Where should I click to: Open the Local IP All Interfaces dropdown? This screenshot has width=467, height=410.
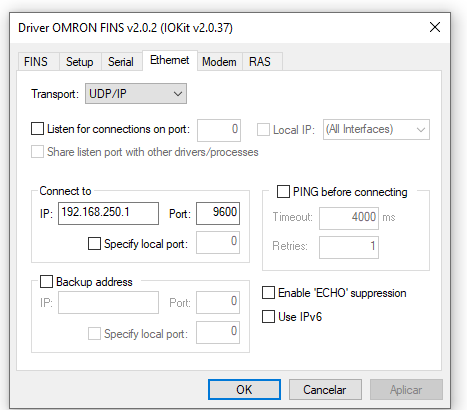click(376, 129)
